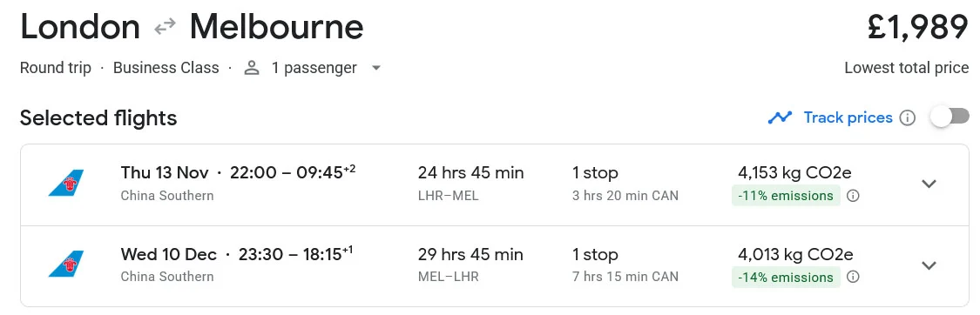Open info icon beside -14% emissions
The width and height of the screenshot is (980, 315).
(853, 277)
